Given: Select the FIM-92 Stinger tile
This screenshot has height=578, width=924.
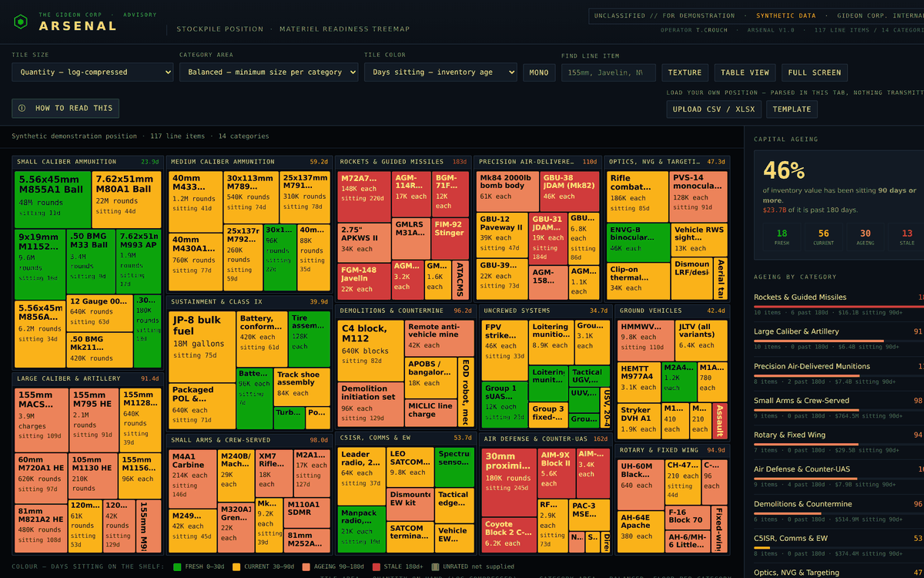Looking at the screenshot, I should tap(449, 239).
